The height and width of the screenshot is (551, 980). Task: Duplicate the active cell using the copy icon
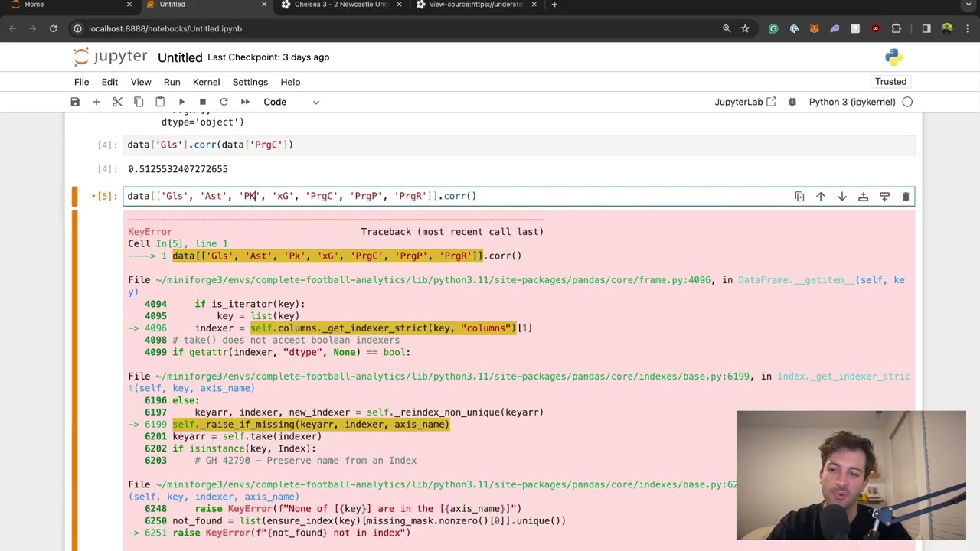[x=799, y=197]
